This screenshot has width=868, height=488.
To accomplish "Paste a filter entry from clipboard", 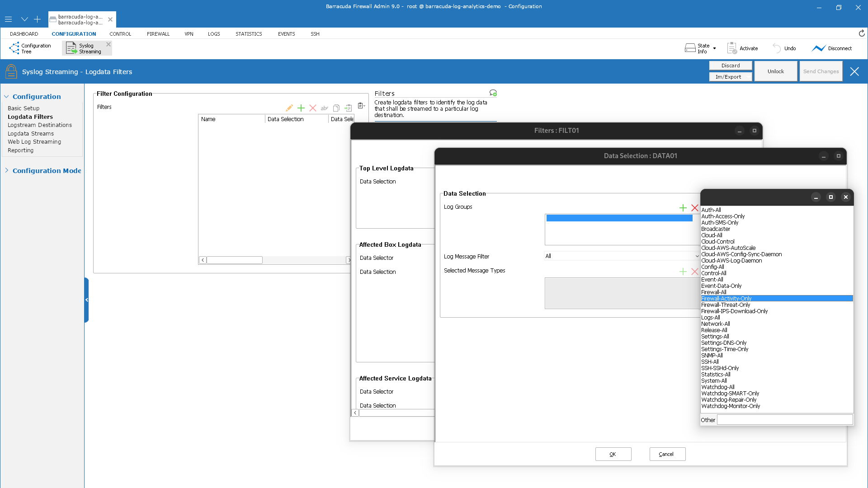I will pyautogui.click(x=348, y=108).
